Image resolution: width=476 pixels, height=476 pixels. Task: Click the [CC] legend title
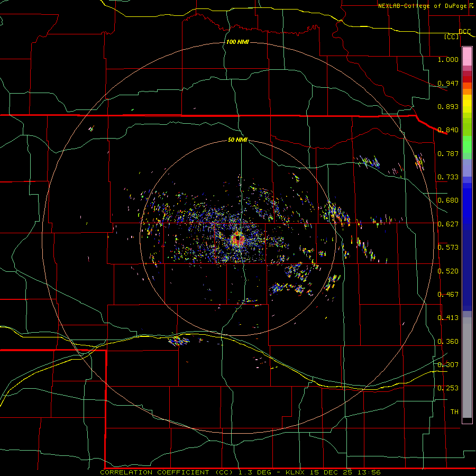tap(451, 36)
